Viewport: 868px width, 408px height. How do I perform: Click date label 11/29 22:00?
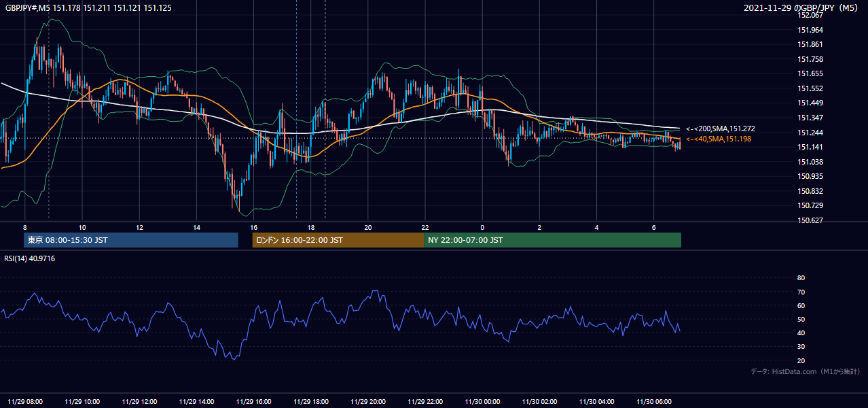pos(425,401)
